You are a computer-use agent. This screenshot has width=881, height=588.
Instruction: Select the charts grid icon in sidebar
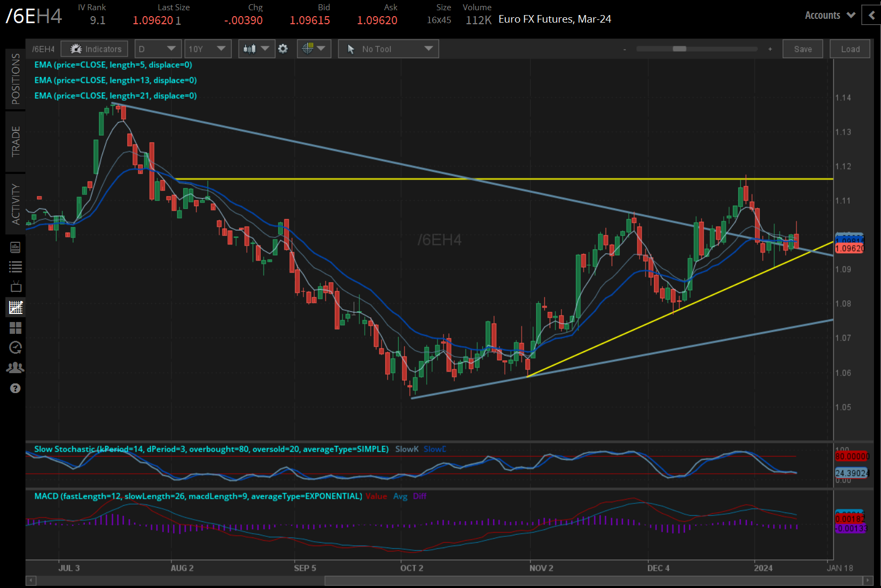click(x=16, y=307)
